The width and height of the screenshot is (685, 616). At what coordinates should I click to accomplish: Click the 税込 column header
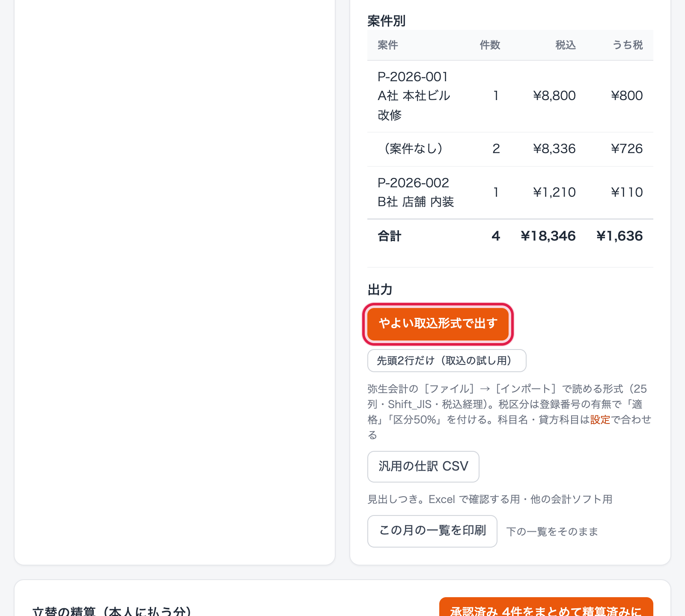(x=565, y=45)
